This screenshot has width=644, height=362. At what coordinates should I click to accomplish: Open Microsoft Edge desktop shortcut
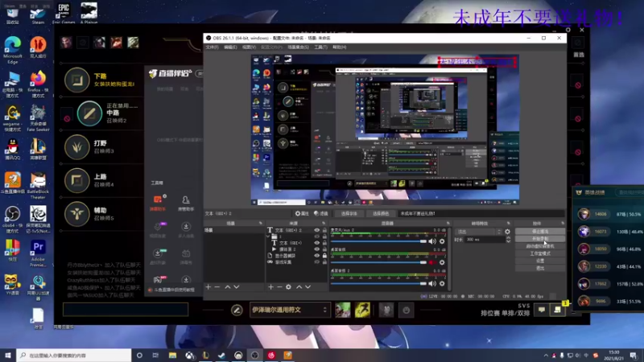tap(13, 50)
